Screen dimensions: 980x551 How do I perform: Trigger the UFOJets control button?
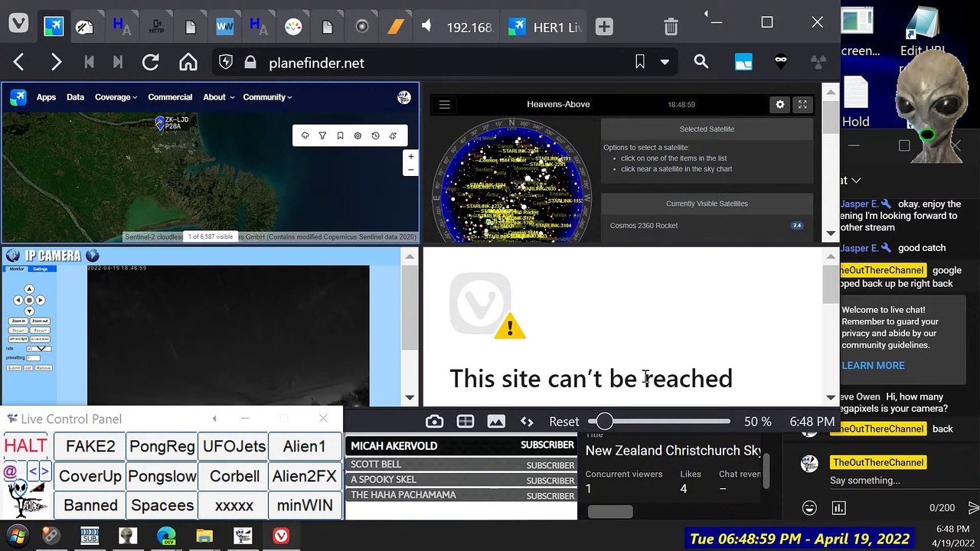point(234,446)
